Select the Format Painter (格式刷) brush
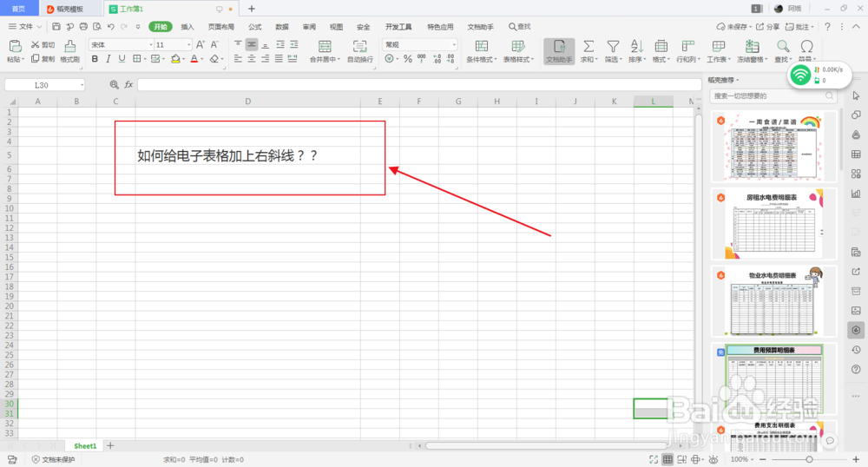The image size is (868, 467). 69,51
